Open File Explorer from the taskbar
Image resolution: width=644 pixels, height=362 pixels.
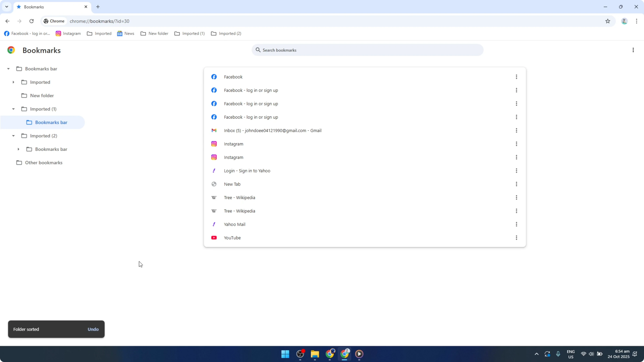(315, 354)
